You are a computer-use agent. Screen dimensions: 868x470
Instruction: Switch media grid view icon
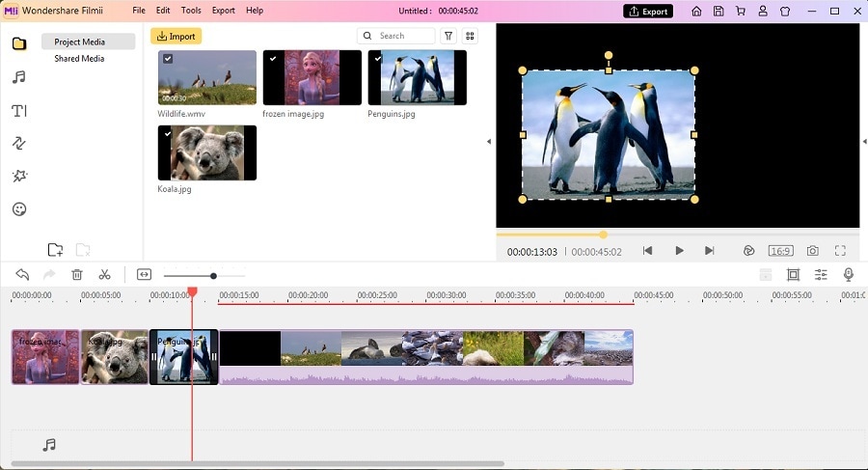(x=470, y=36)
